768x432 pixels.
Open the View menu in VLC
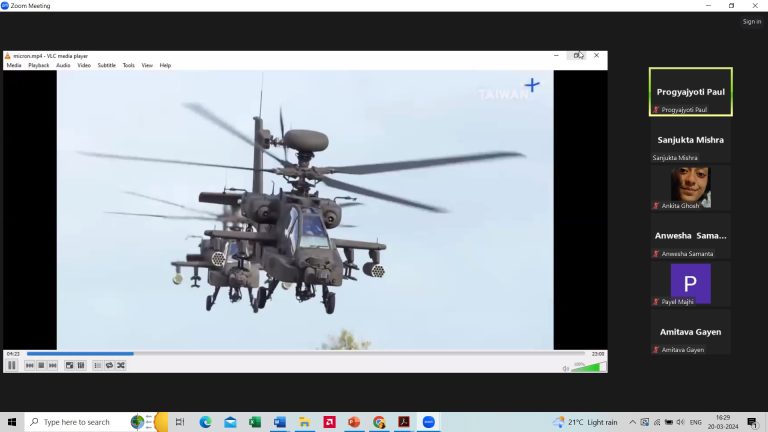pyautogui.click(x=147, y=65)
